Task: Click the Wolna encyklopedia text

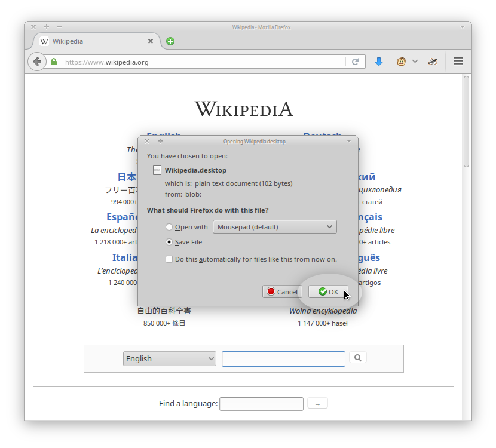Action: click(x=323, y=311)
